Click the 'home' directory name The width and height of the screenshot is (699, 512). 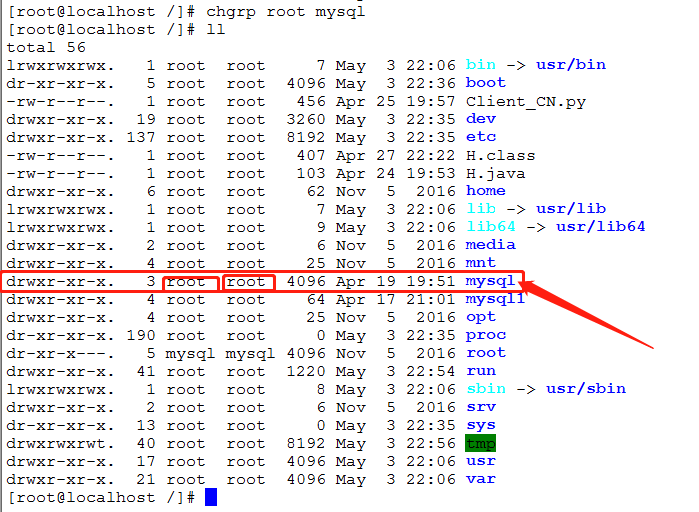pyautogui.click(x=485, y=191)
